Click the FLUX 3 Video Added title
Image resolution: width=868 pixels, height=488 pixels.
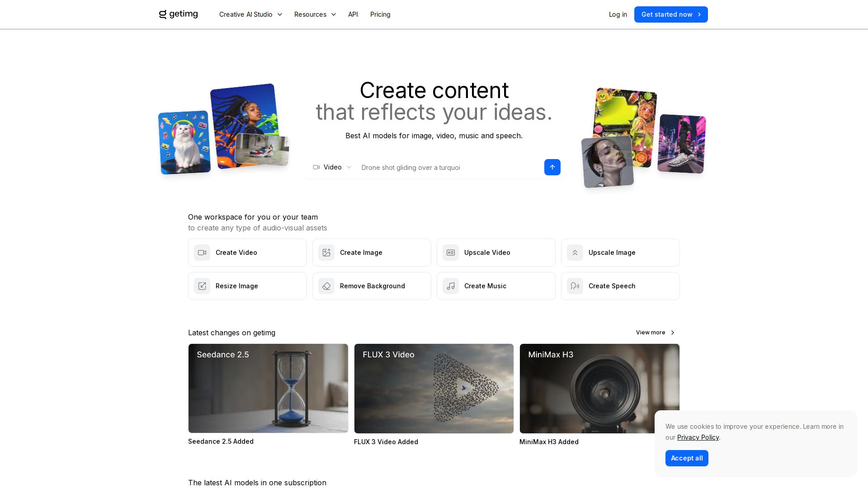click(386, 442)
